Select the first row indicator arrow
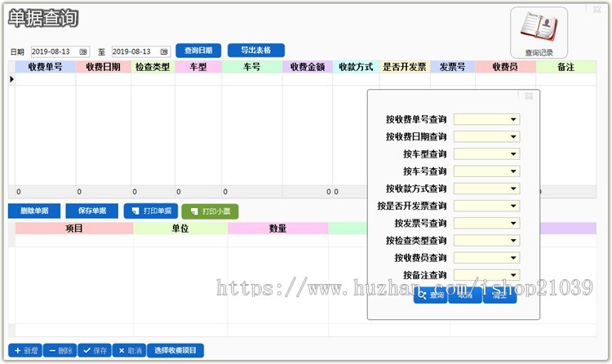 [x=11, y=79]
